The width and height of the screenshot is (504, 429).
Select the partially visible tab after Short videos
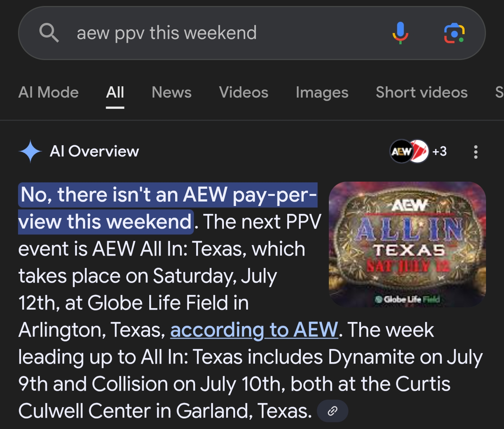[x=499, y=92]
